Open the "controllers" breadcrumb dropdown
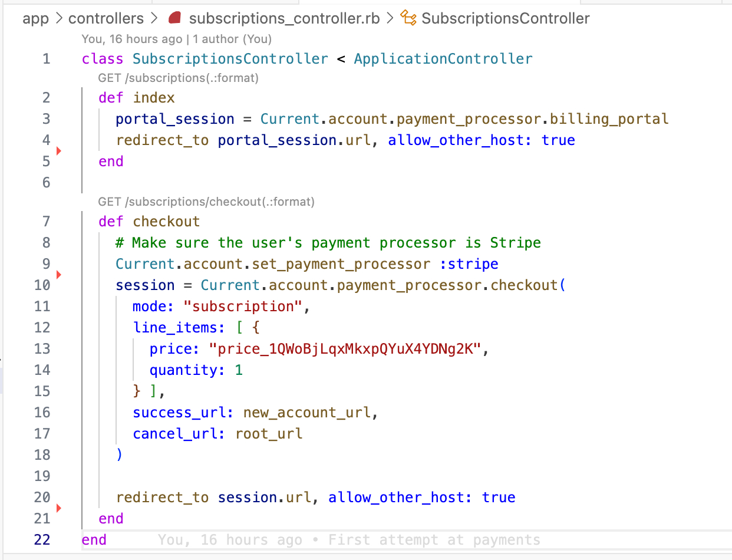The height and width of the screenshot is (560, 732). [x=105, y=19]
